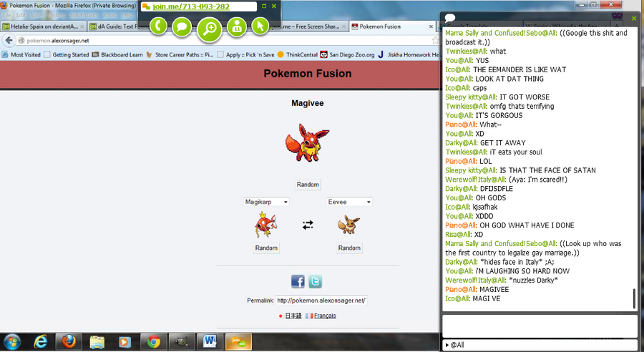Click the Random button under Eevee
644x352 pixels.
[x=349, y=248]
